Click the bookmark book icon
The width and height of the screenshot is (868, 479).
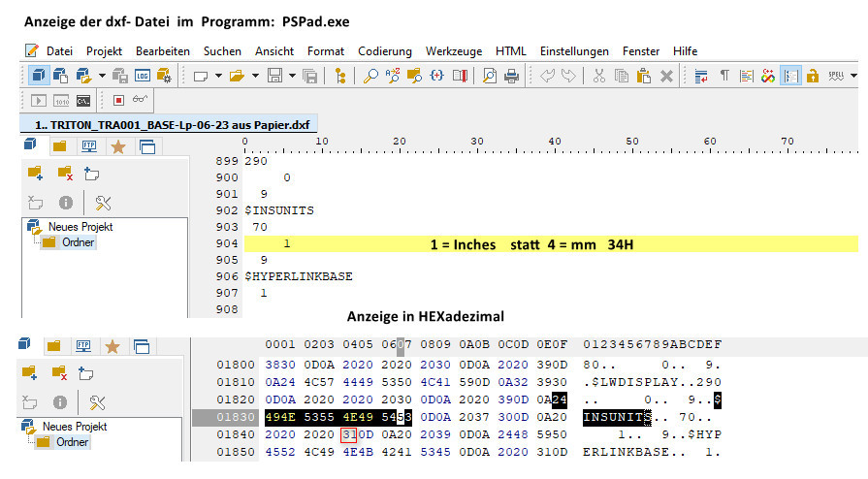(460, 76)
